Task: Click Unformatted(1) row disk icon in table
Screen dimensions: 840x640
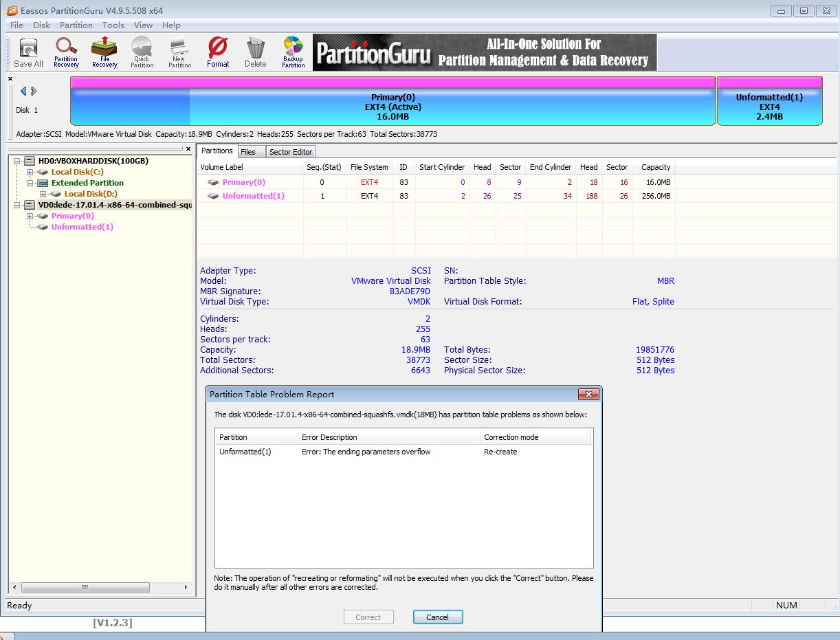Action: pyautogui.click(x=213, y=196)
